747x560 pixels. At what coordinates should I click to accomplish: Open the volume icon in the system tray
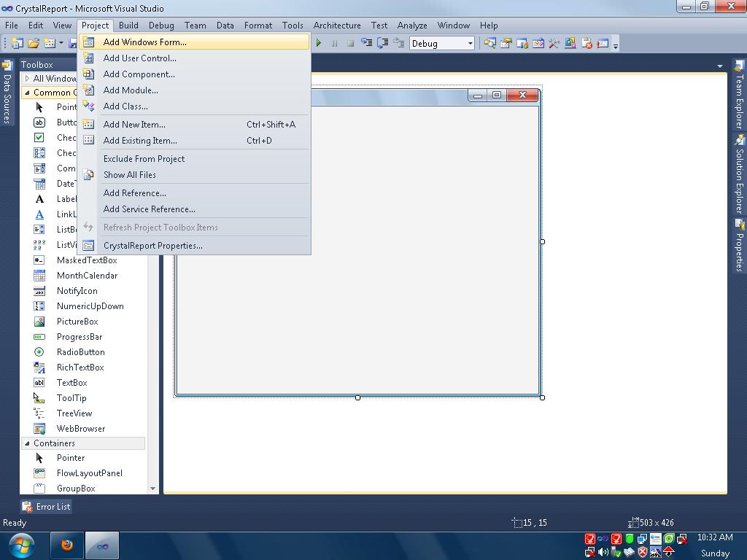coord(603,552)
